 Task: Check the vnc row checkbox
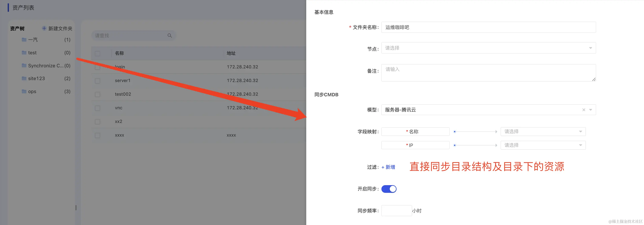tap(98, 108)
